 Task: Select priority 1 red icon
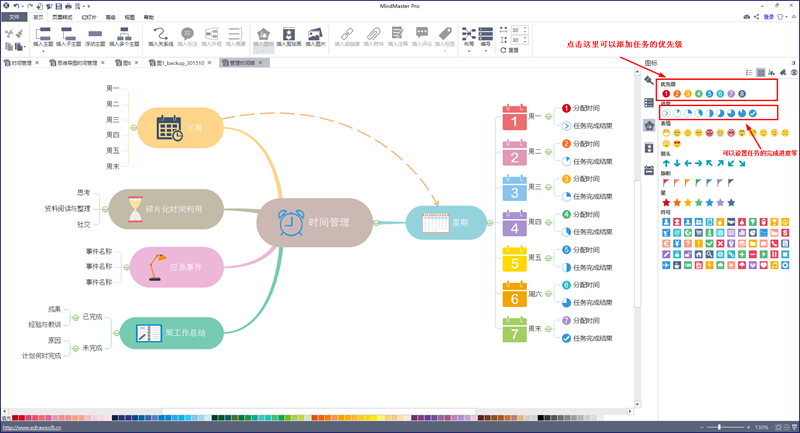[666, 94]
